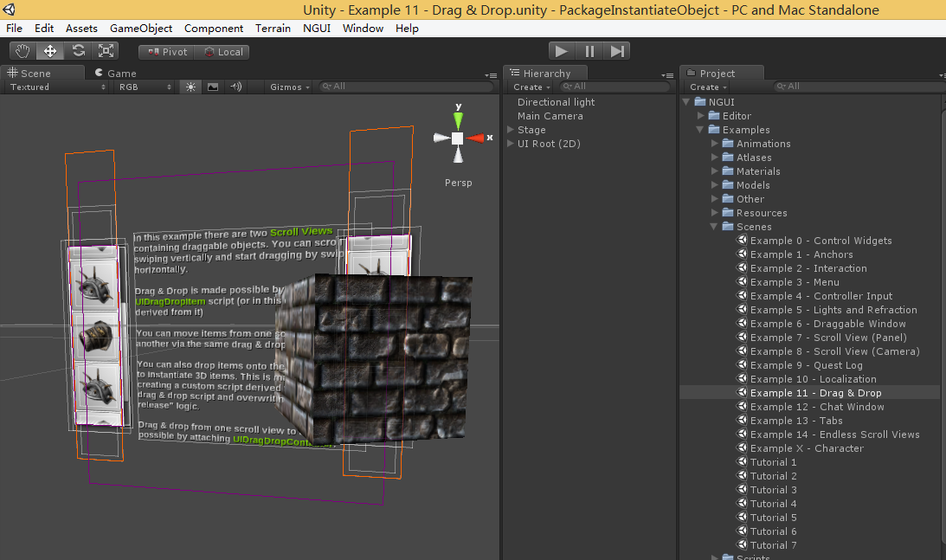Select the Scale tool
The image size is (946, 560).
106,51
